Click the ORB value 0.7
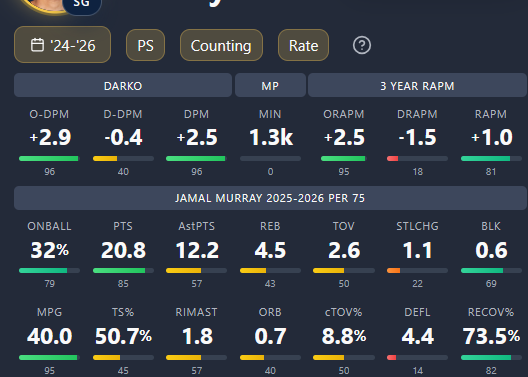 270,336
